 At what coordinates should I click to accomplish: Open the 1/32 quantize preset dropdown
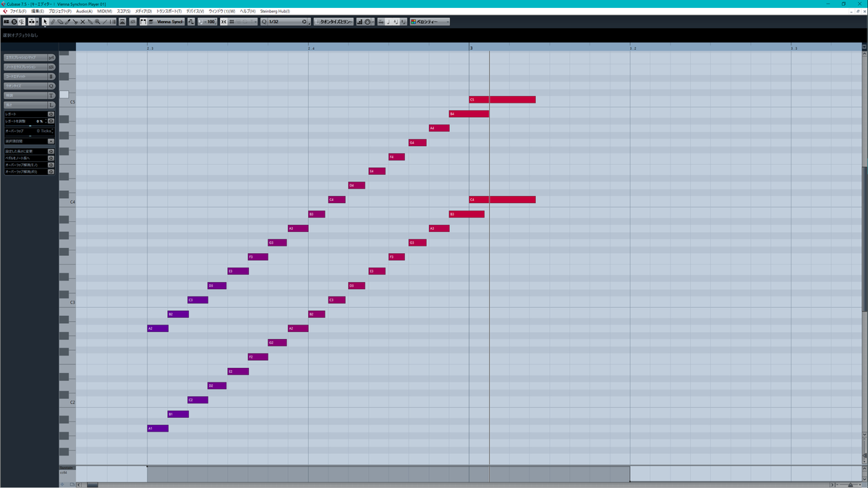pyautogui.click(x=285, y=22)
